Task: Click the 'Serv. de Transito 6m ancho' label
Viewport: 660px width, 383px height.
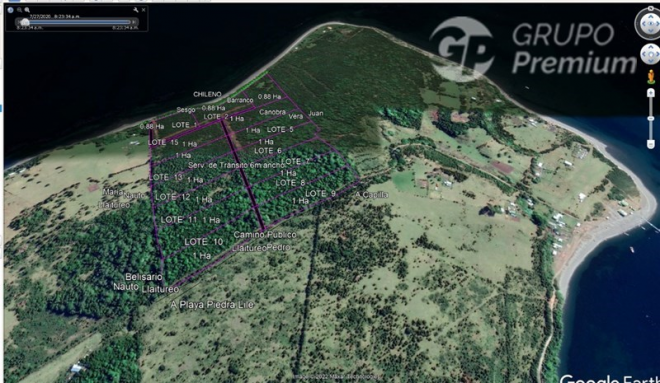Action: (237, 165)
